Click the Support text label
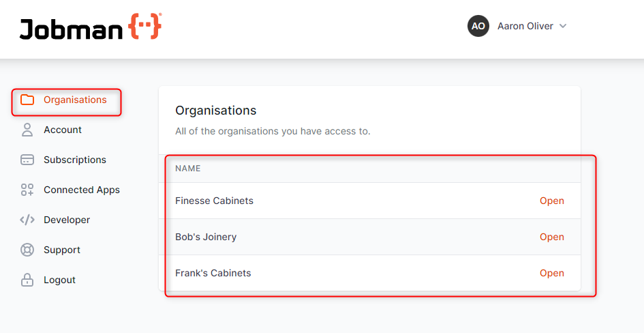Screen dimensions: 644x333 pos(62,250)
